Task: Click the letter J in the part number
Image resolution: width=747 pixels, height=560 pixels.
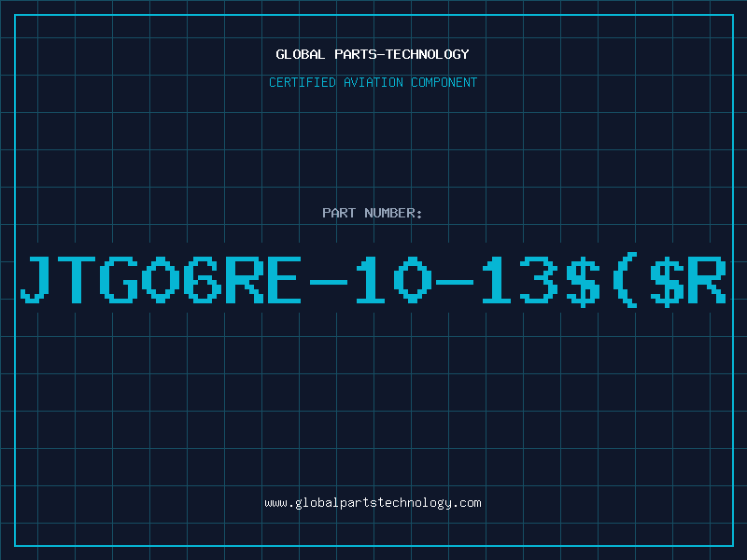Action: coord(35,280)
